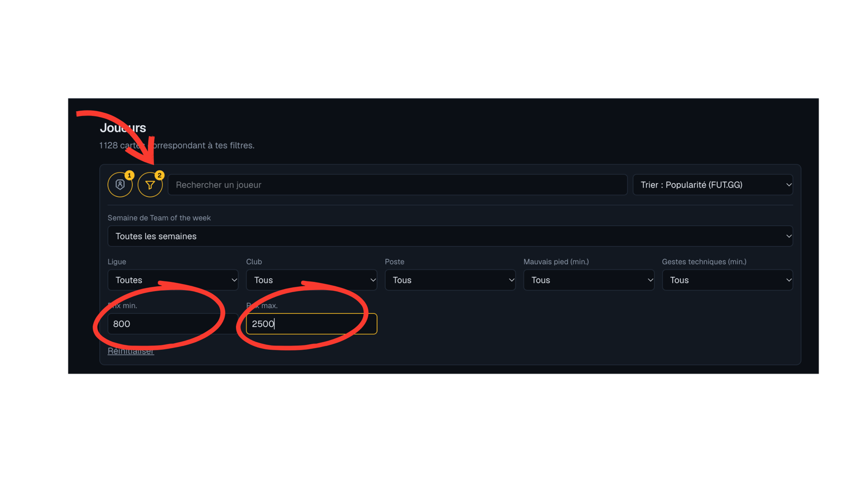
Task: Toggle the funnel filters icon
Action: pyautogui.click(x=150, y=185)
